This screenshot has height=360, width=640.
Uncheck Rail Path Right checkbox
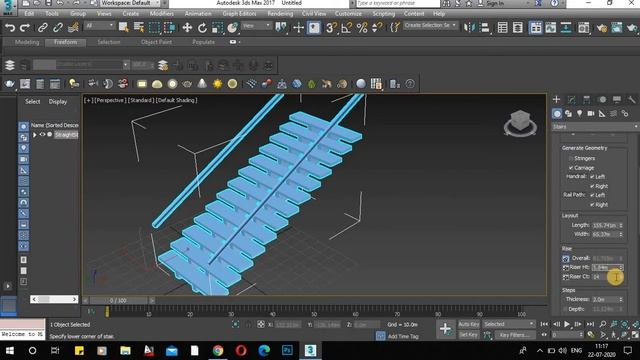pos(592,204)
